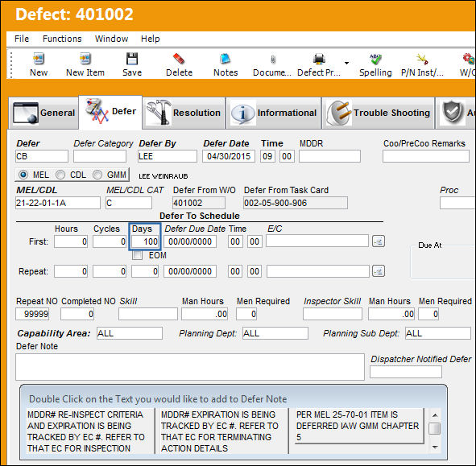Click the Defer field containing CB
The height and width of the screenshot is (466, 476).
[42, 156]
